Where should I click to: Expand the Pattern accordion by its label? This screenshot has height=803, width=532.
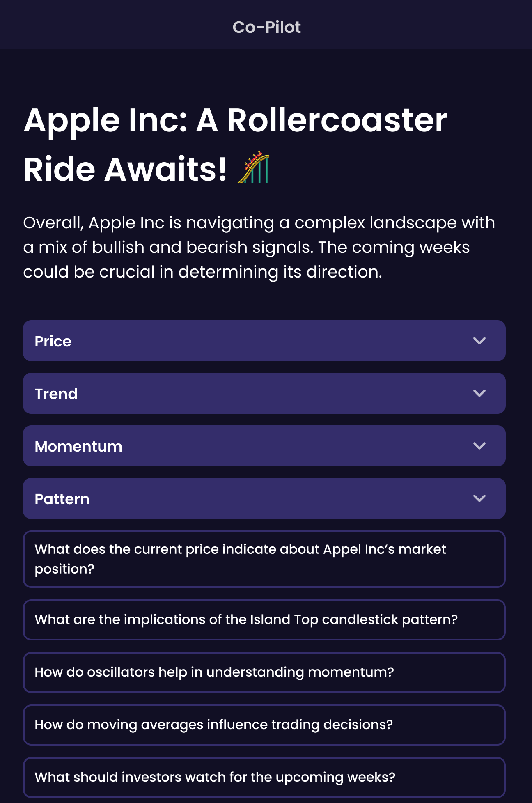tap(62, 499)
